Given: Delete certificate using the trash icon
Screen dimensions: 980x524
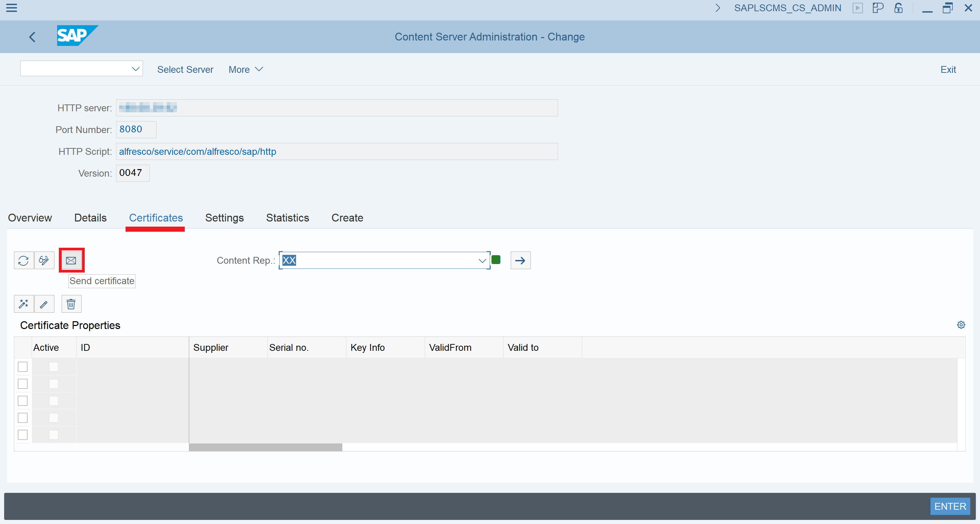Looking at the screenshot, I should [x=71, y=304].
